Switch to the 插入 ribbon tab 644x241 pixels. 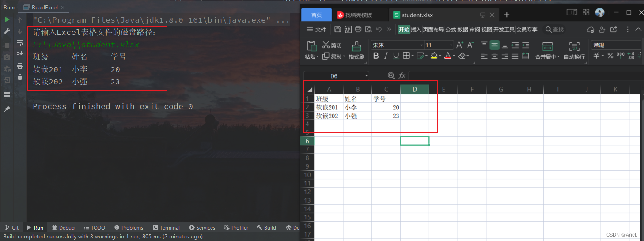point(416,30)
